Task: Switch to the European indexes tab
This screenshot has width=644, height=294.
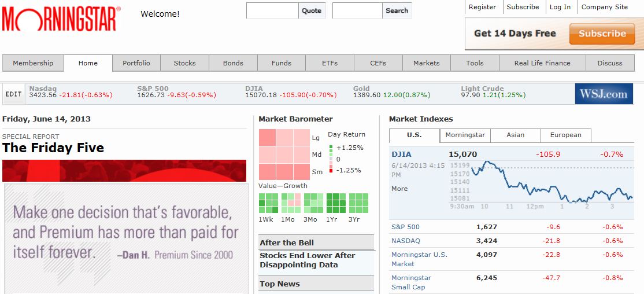Action: click(x=566, y=135)
